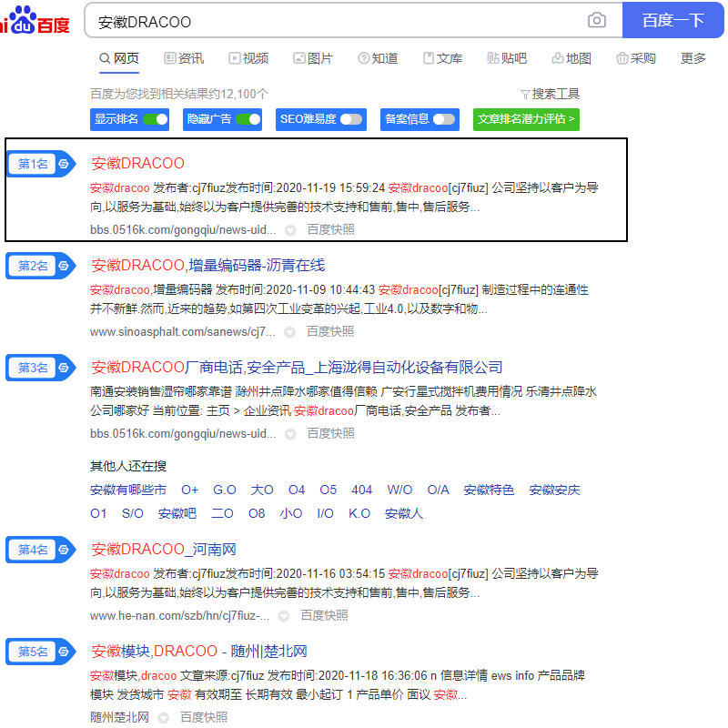Viewport: 728px width, 728px height.
Task: Search related term 安徽人
Action: [x=404, y=514]
